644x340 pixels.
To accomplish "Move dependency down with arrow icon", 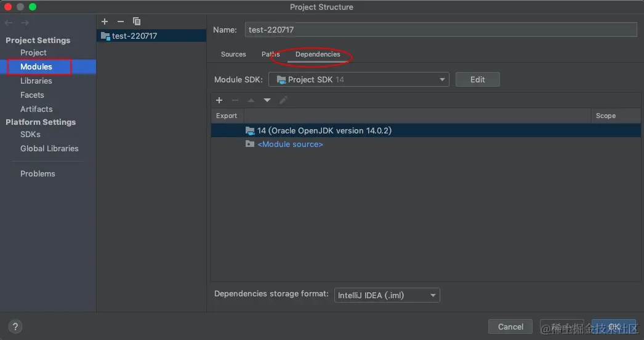I will pyautogui.click(x=267, y=100).
